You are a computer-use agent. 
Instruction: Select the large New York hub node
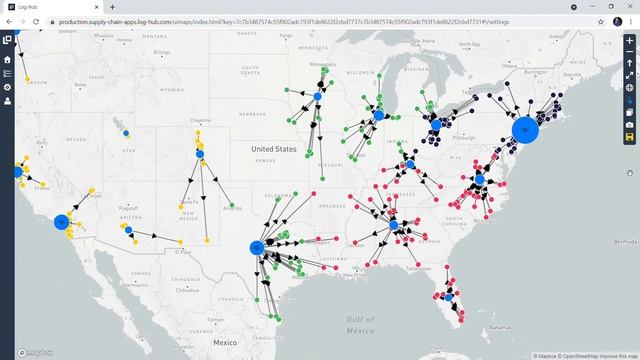[525, 130]
